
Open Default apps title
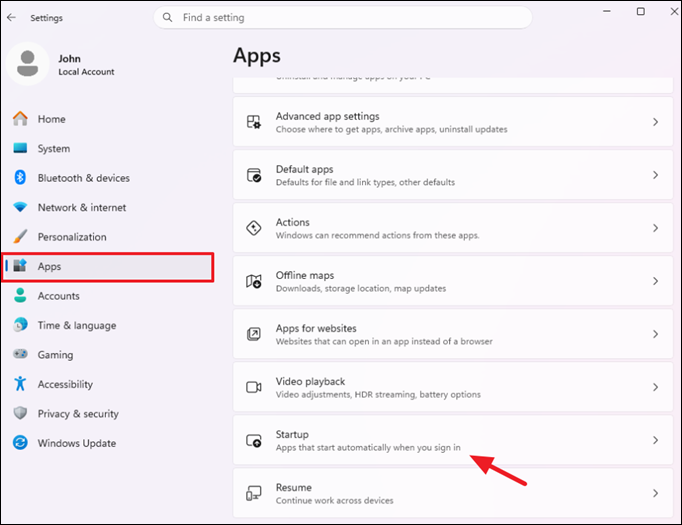point(304,169)
